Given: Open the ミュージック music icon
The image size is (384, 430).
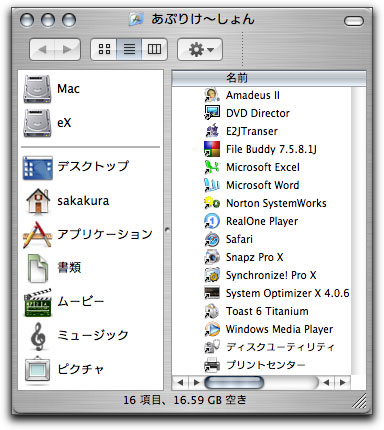Looking at the screenshot, I should (38, 336).
